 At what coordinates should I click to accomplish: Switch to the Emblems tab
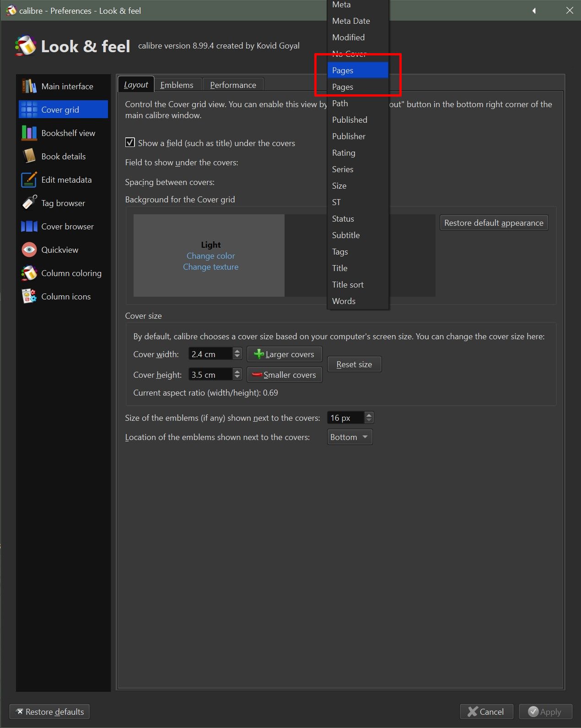tap(177, 85)
